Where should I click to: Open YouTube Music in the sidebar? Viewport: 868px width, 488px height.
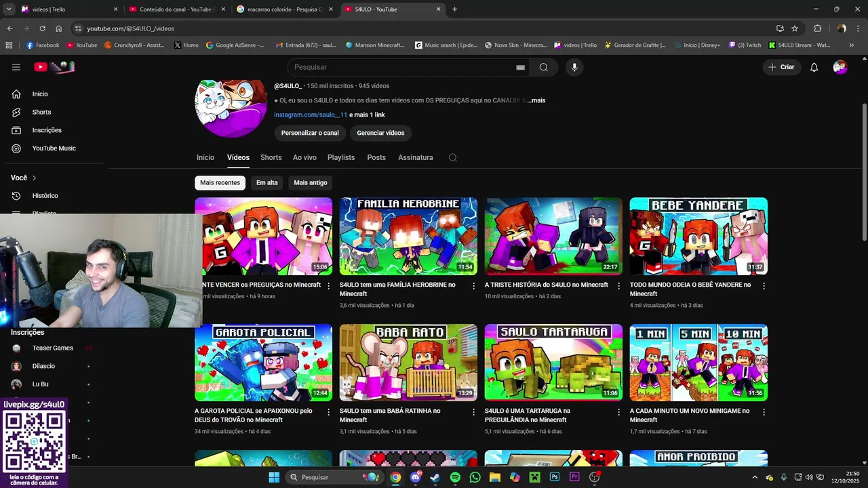point(54,148)
